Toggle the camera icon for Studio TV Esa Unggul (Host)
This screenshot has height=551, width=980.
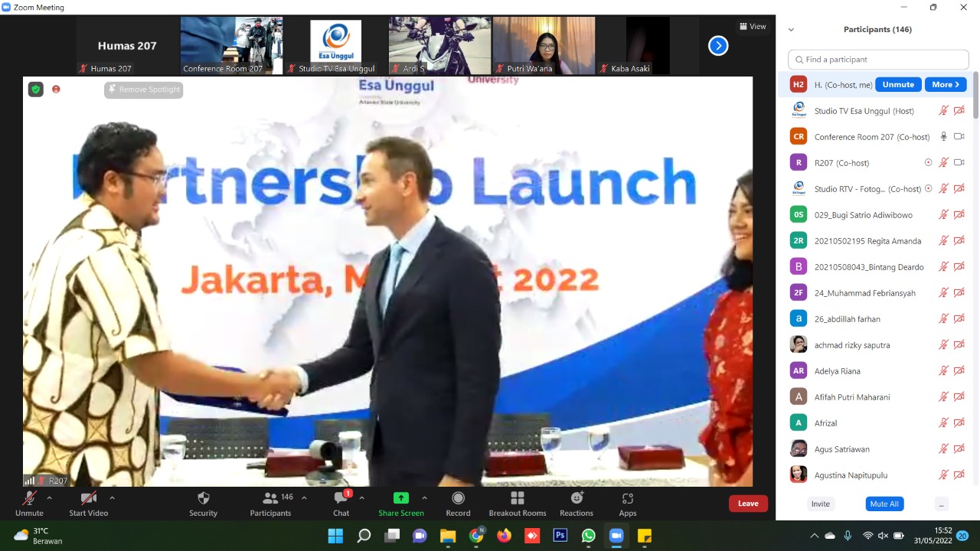click(959, 111)
